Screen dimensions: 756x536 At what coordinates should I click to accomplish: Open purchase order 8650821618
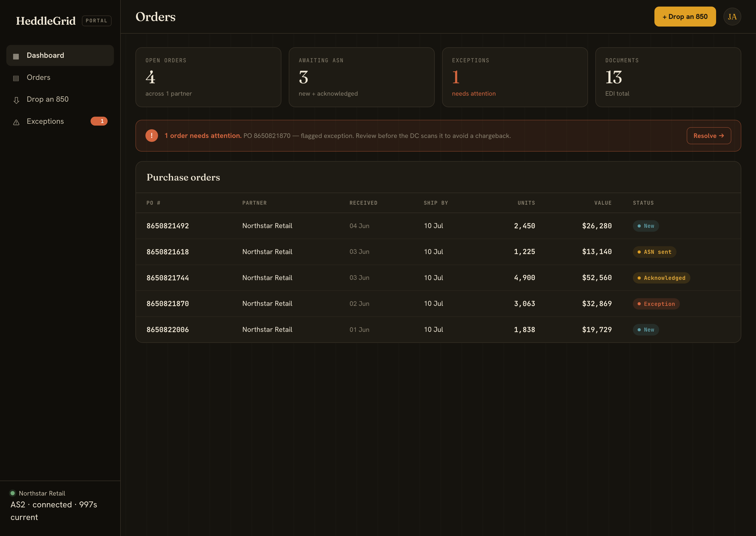pos(168,252)
